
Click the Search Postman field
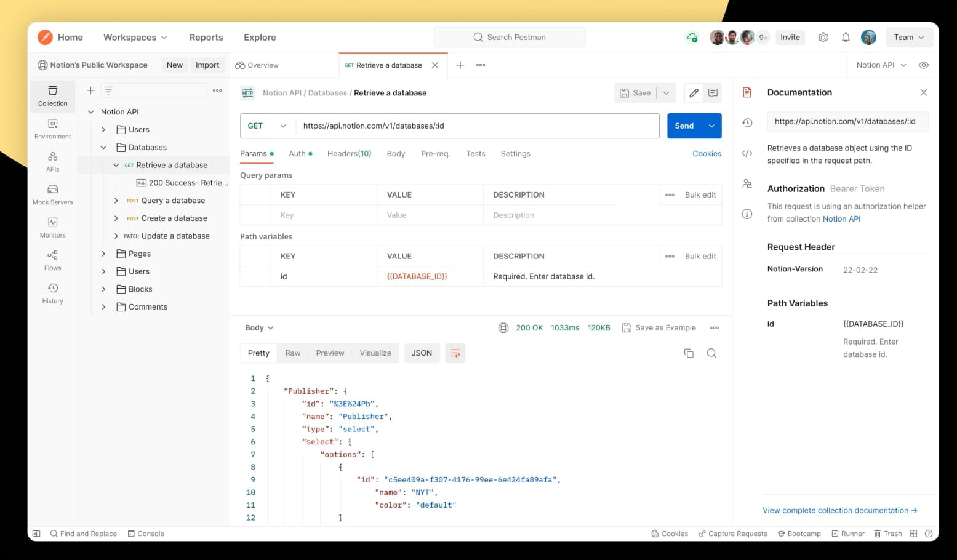[510, 37]
